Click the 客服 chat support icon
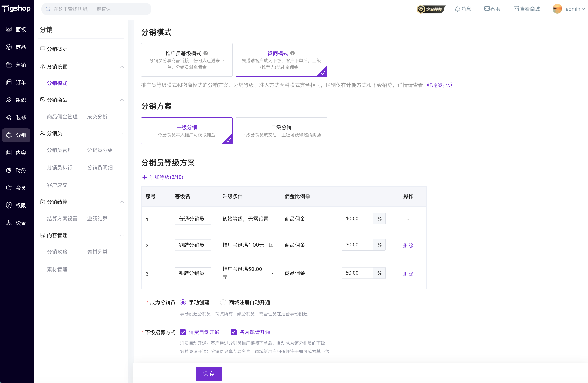The width and height of the screenshot is (588, 383). [x=487, y=9]
